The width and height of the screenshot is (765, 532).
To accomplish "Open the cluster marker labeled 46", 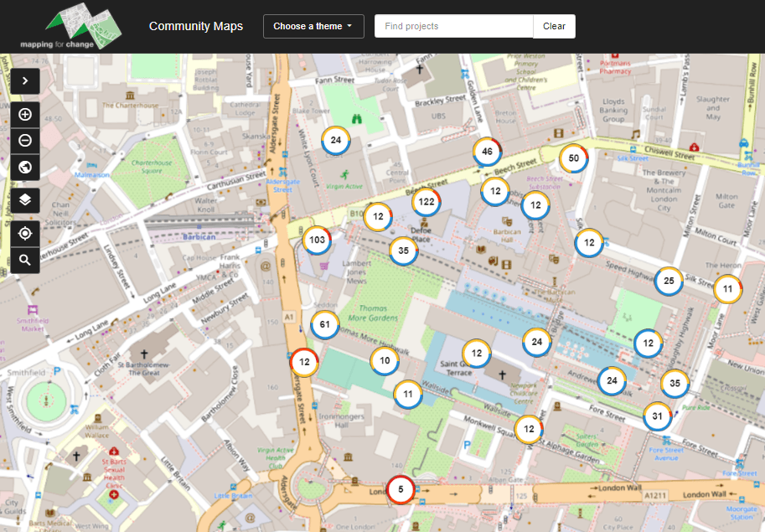I will [x=487, y=152].
